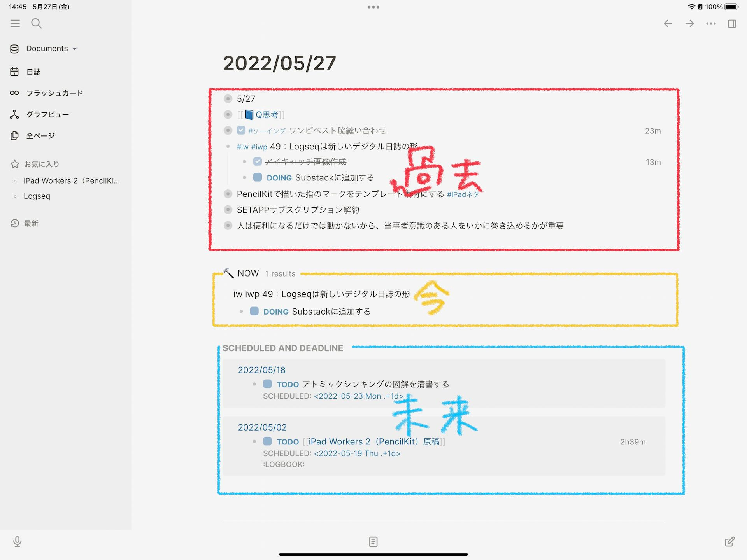This screenshot has width=747, height=560.
Task: Click the hammer icon beside NOW
Action: coord(229,273)
